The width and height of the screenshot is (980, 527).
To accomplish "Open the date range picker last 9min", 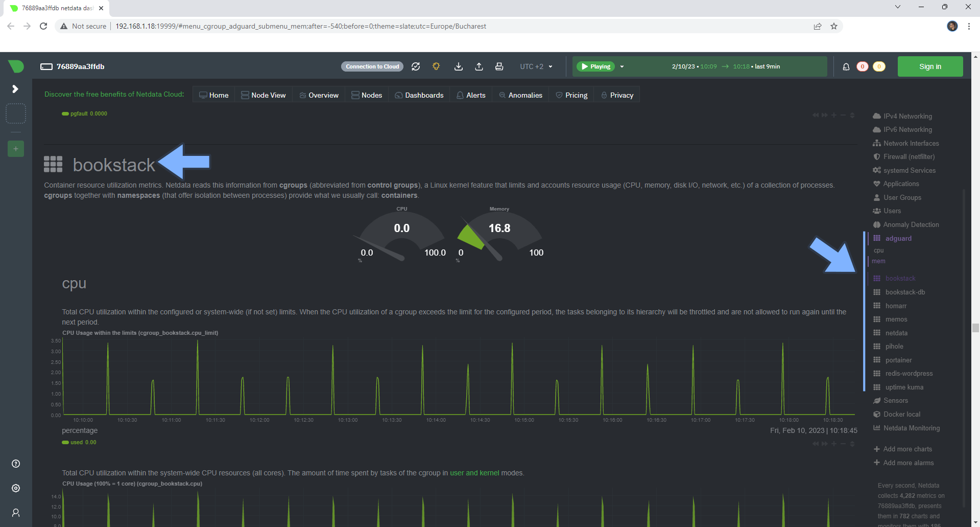I will click(726, 66).
